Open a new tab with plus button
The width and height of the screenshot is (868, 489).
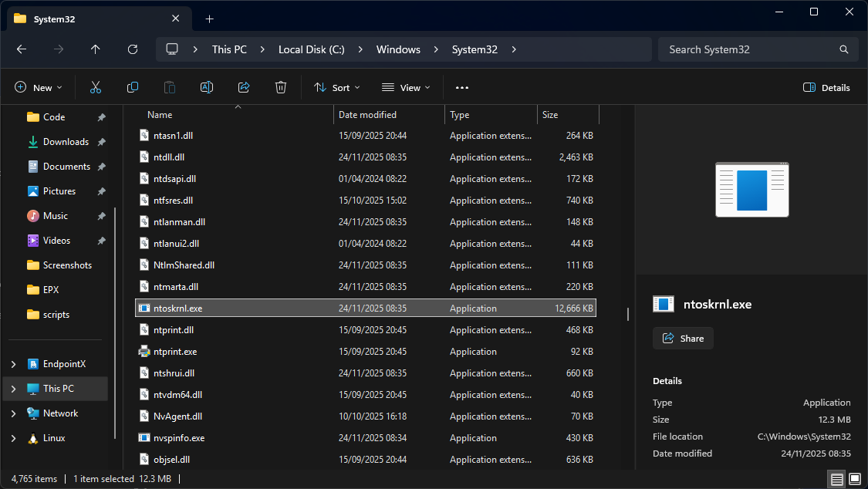tap(209, 19)
